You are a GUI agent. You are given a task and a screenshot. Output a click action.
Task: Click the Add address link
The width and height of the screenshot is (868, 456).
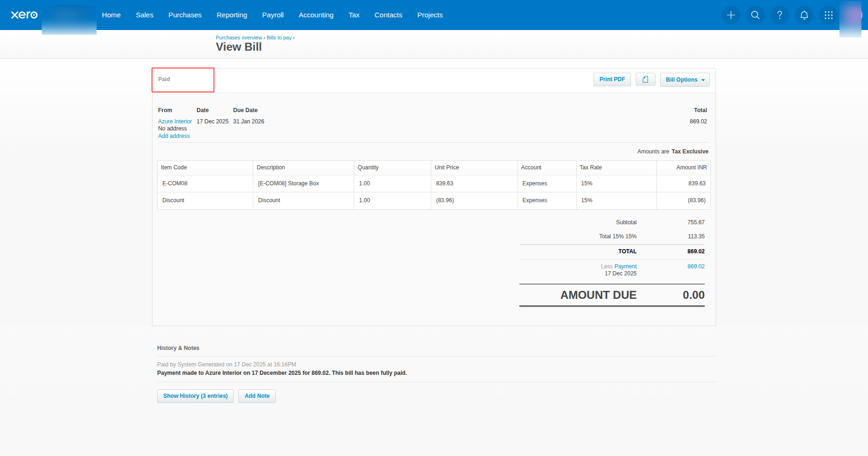[x=174, y=136]
